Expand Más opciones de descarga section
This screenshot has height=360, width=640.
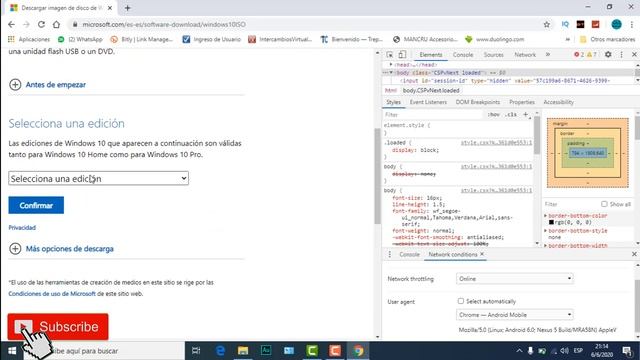tap(61, 249)
